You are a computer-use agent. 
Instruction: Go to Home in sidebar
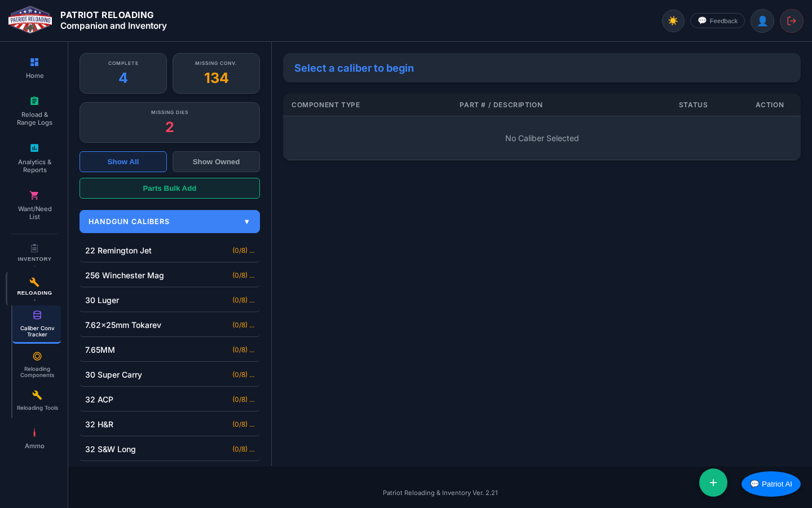34,68
